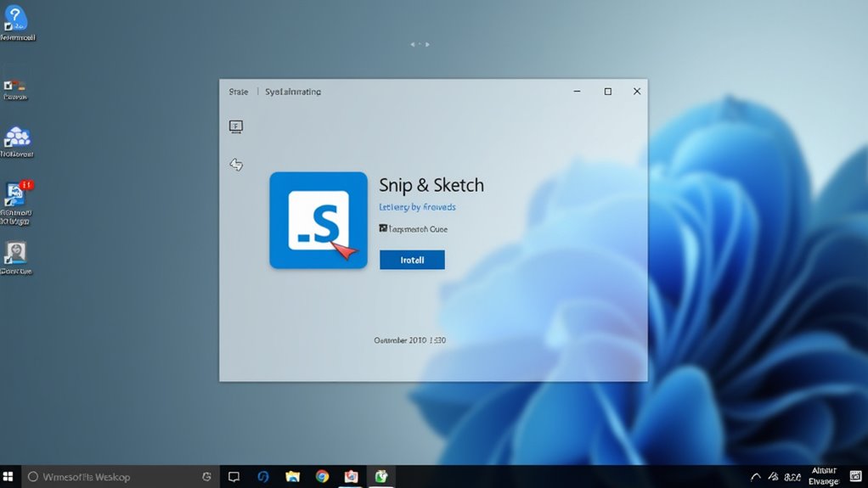Select the monitor icon in the window sidebar
Screen dimensions: 868x488
[x=236, y=126]
